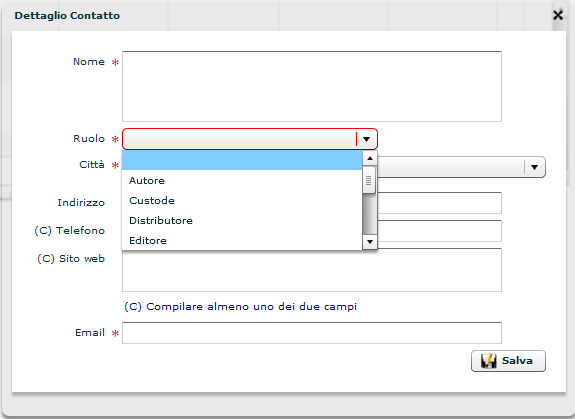Click the role list scrollbar thumb

tap(369, 180)
